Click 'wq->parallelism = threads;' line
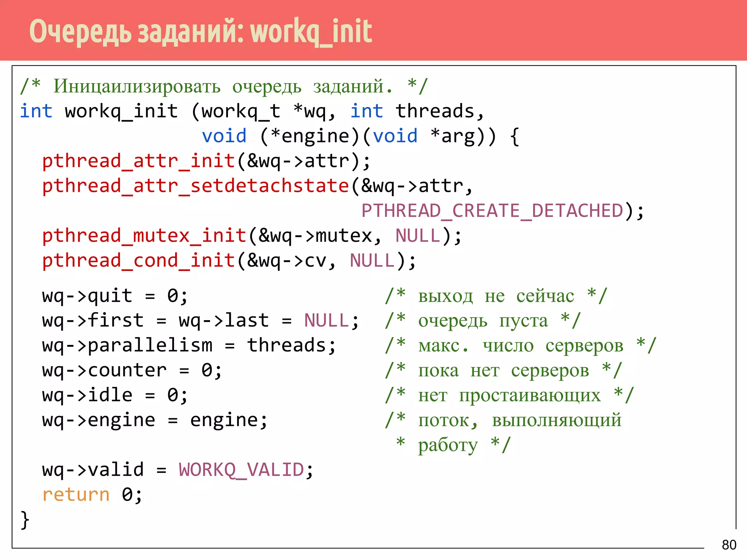 coord(189,346)
